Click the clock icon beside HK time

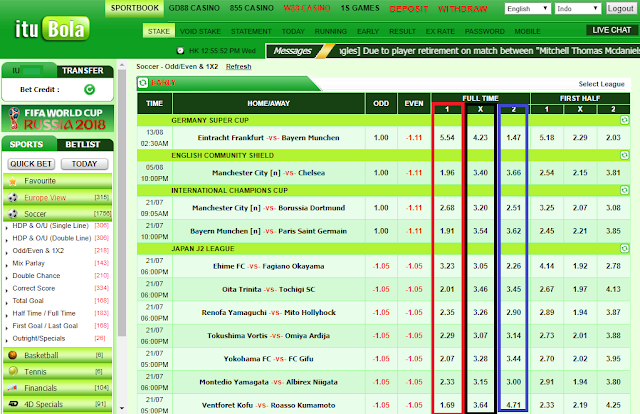point(180,51)
